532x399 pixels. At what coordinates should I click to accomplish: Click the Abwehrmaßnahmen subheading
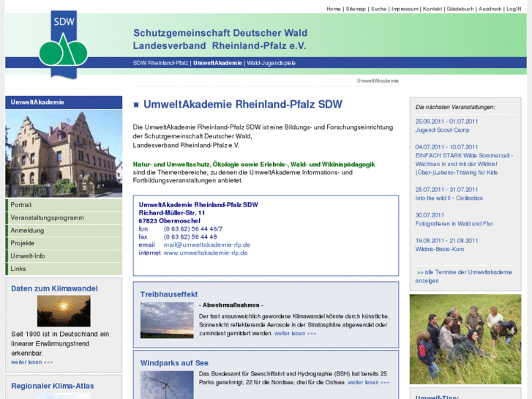point(231,305)
